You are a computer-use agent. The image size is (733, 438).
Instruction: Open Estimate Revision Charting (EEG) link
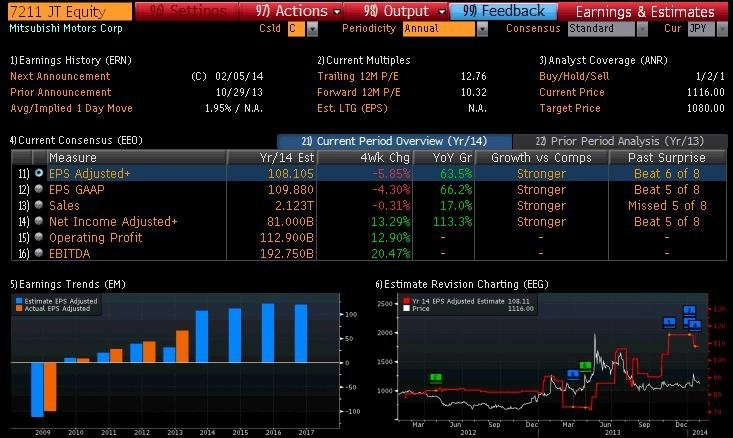462,284
